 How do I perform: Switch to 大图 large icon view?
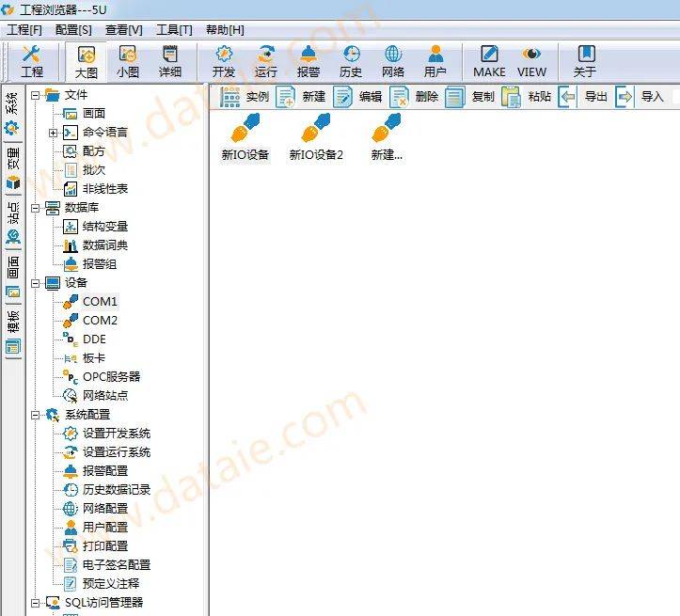(x=86, y=61)
